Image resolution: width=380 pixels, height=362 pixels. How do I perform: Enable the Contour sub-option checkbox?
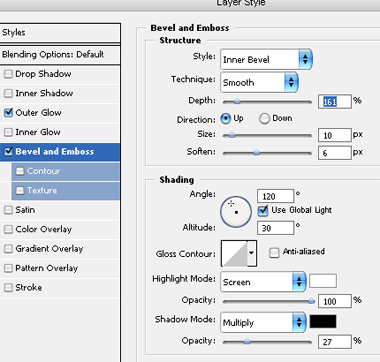[20, 171]
